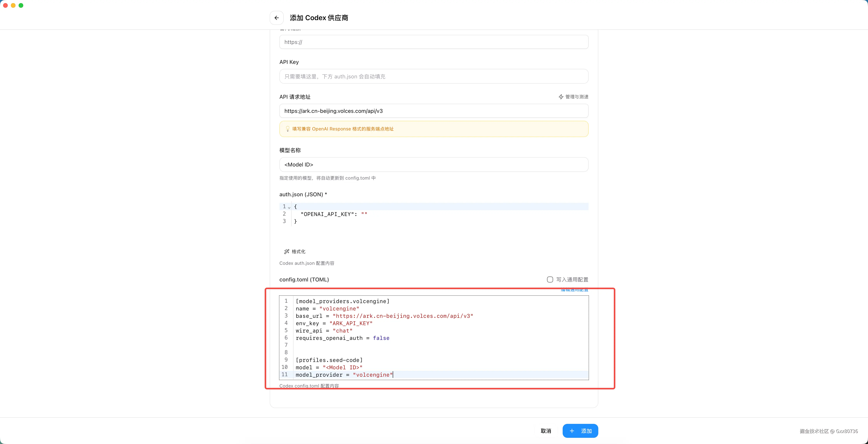Click the 取消 cancel button
The image size is (868, 444).
tap(546, 431)
